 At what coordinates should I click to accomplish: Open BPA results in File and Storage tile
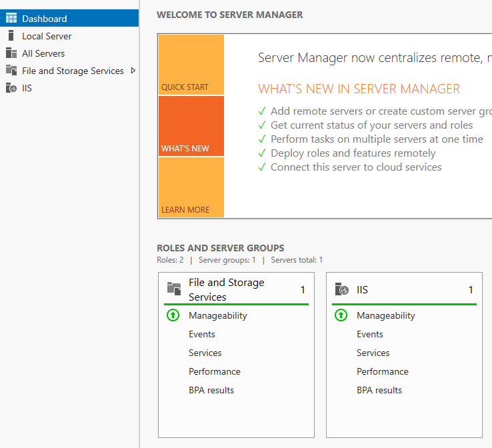coord(211,390)
